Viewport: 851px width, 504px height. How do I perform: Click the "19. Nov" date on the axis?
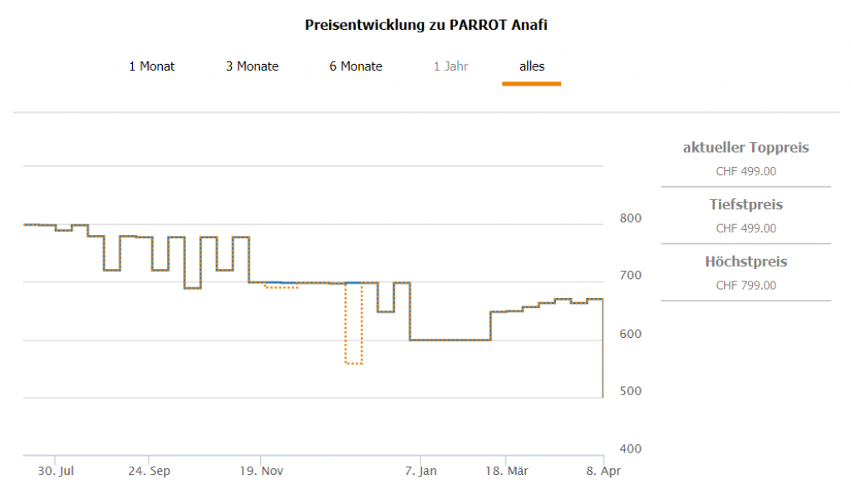[261, 471]
